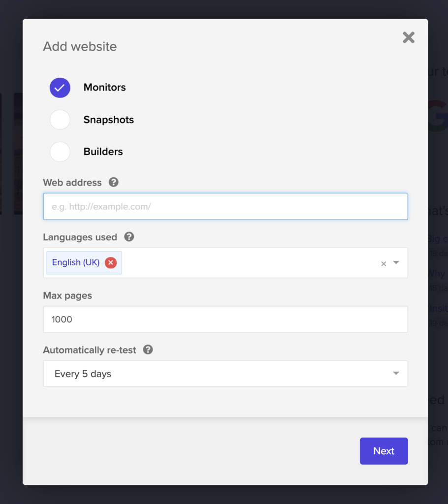Remove the English (UK) language tag
The image size is (448, 504).
pyautogui.click(x=110, y=262)
